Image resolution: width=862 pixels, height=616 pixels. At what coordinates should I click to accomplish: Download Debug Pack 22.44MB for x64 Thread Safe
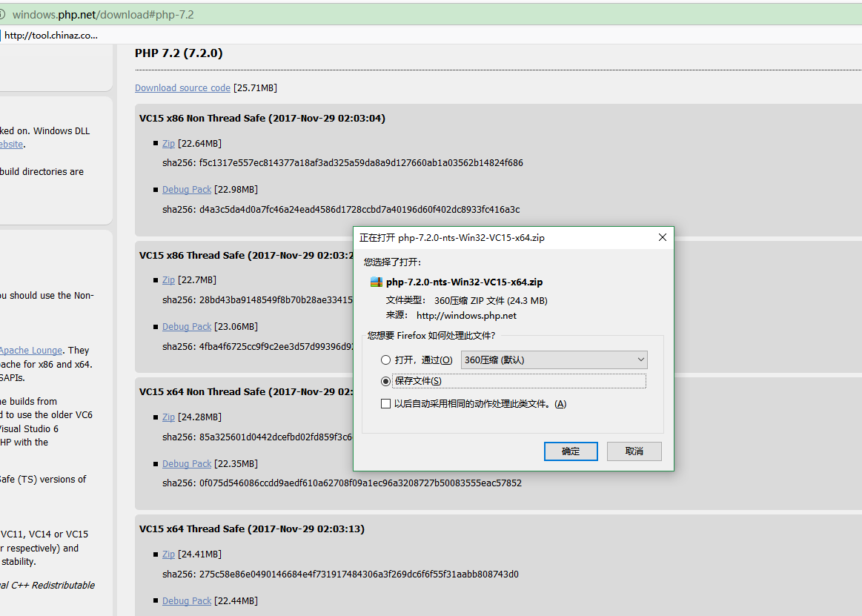(187, 601)
